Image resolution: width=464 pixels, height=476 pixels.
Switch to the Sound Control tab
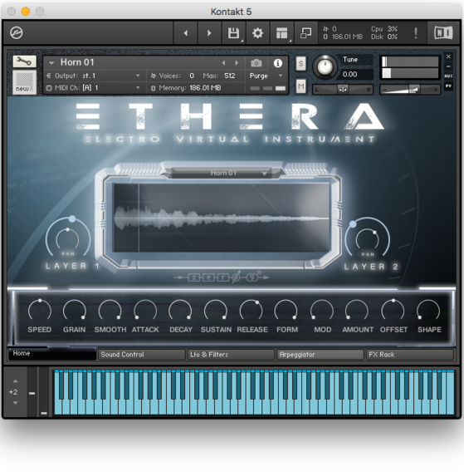pyautogui.click(x=141, y=355)
